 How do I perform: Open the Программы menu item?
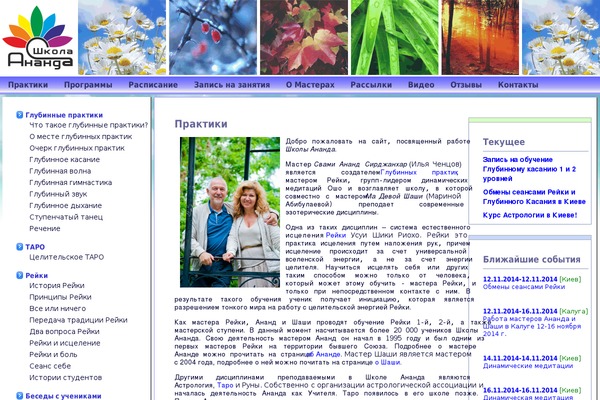pyautogui.click(x=88, y=85)
